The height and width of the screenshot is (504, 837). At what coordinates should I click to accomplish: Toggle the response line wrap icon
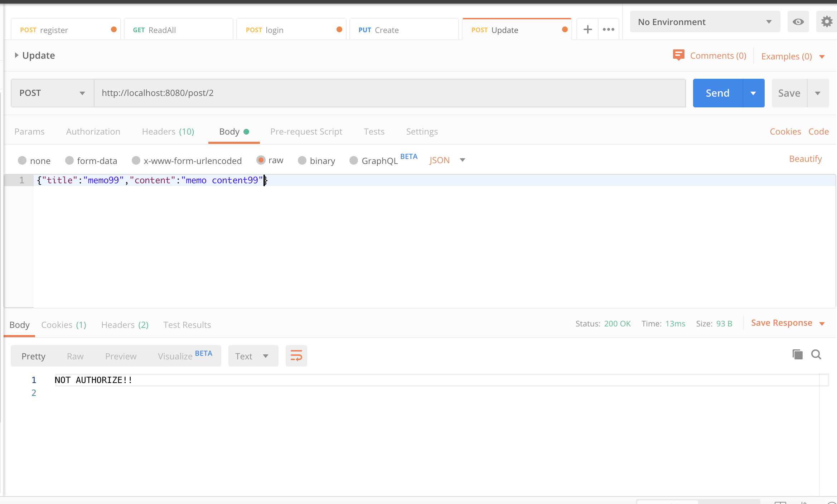pyautogui.click(x=296, y=356)
